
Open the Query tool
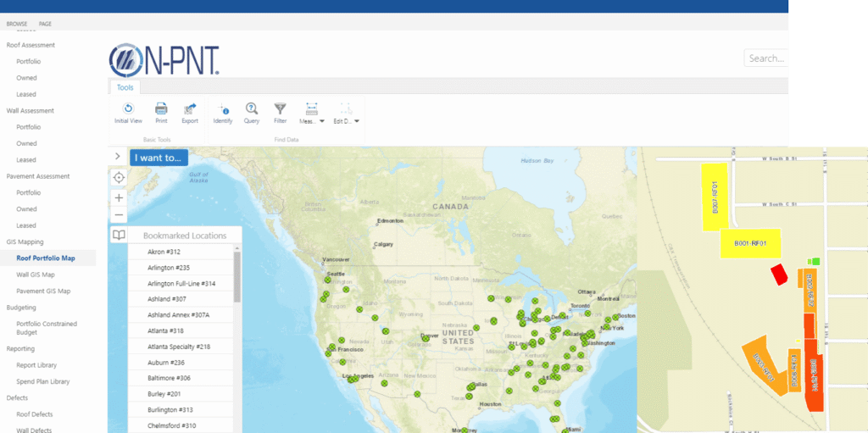[x=252, y=108]
